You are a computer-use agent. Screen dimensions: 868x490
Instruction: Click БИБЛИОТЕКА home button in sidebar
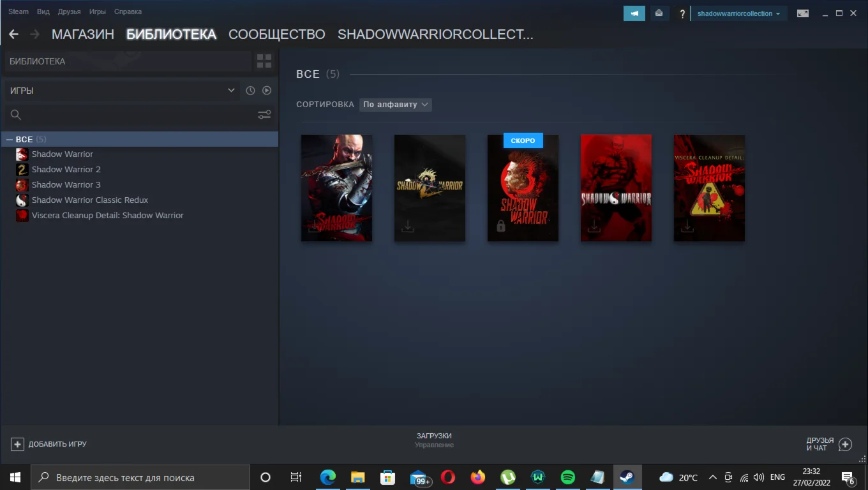tap(128, 61)
